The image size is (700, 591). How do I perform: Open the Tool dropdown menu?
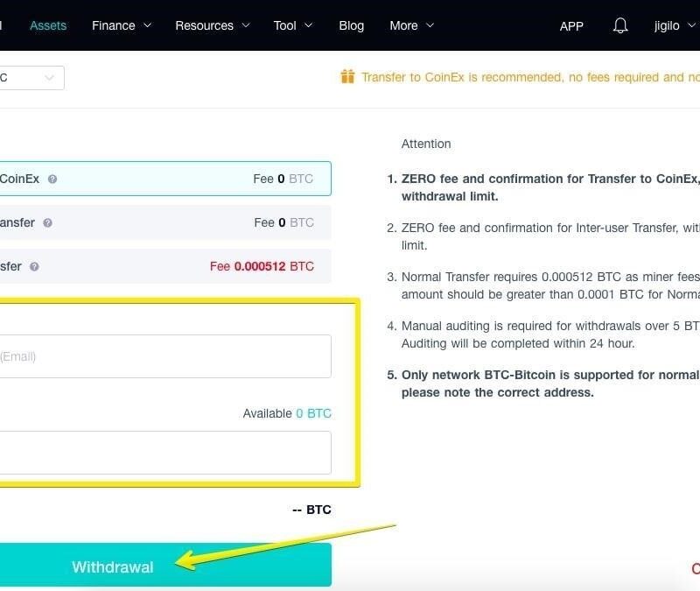click(x=293, y=25)
